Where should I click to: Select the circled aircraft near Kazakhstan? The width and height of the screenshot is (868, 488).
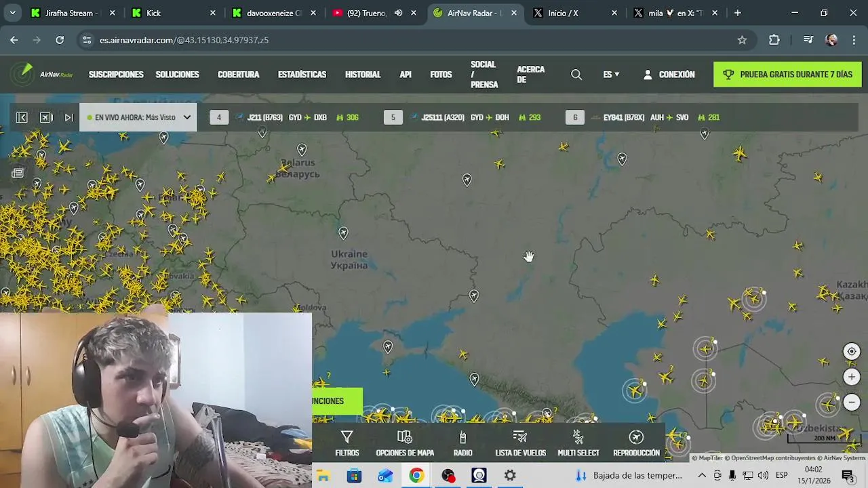[753, 298]
